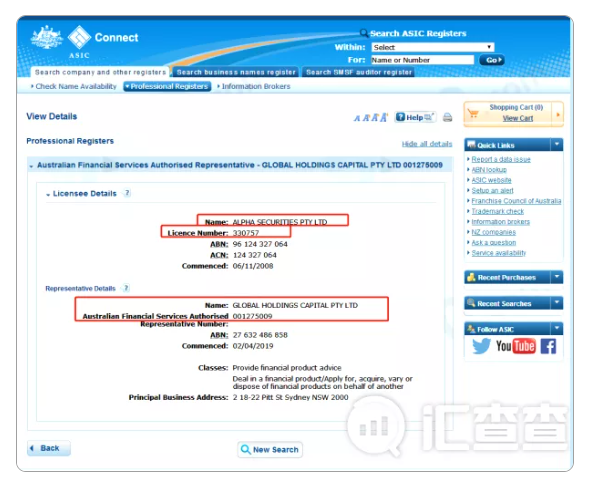591x484 pixels.
Task: Click the Recent Purchases panel icon
Action: tap(471, 277)
